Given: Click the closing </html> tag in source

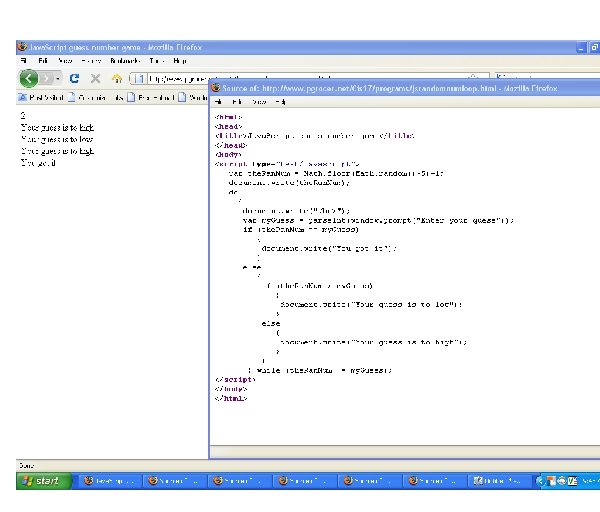Looking at the screenshot, I should click(231, 398).
